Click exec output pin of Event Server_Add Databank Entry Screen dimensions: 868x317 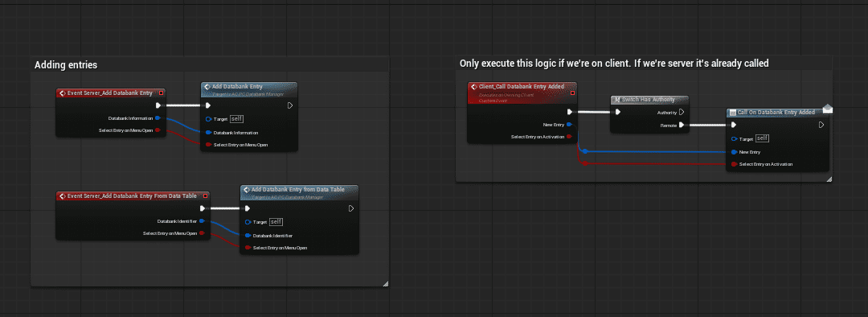[x=158, y=105]
